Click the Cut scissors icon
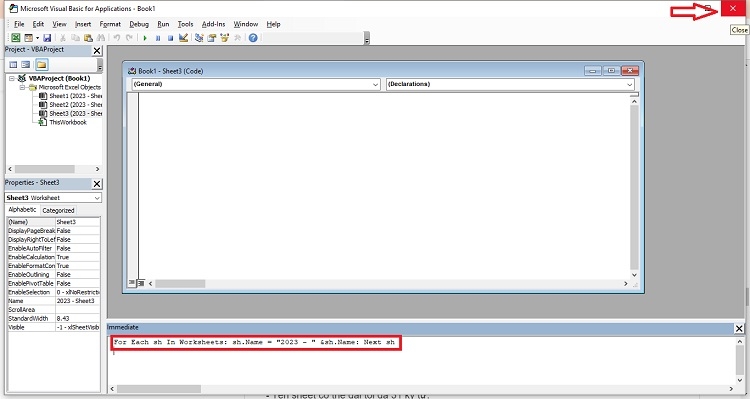 point(63,38)
